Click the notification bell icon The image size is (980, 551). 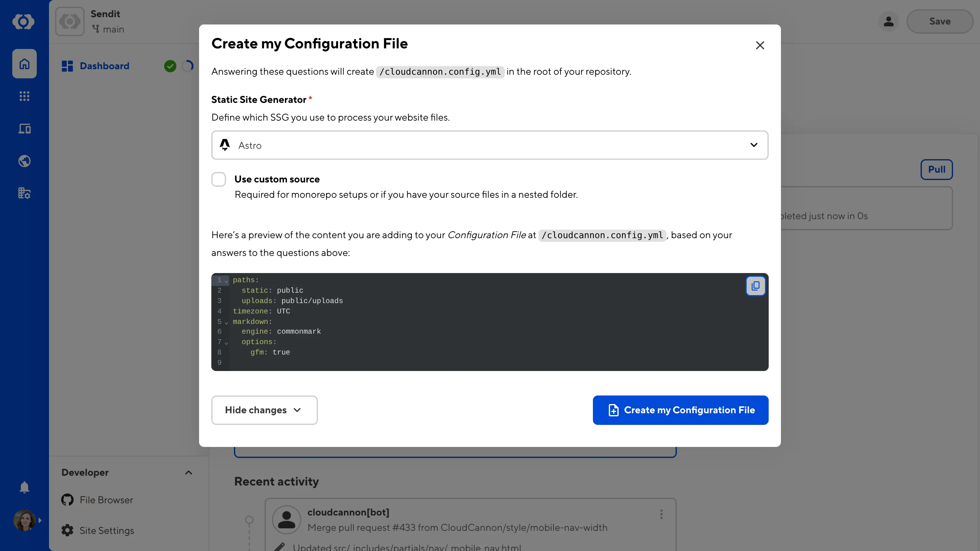point(24,487)
